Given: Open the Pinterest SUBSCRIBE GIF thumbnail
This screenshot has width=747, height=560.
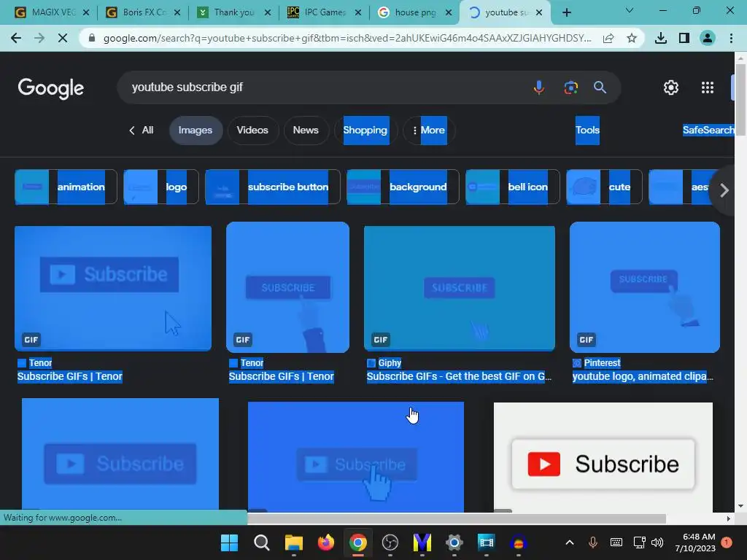Looking at the screenshot, I should 645,287.
